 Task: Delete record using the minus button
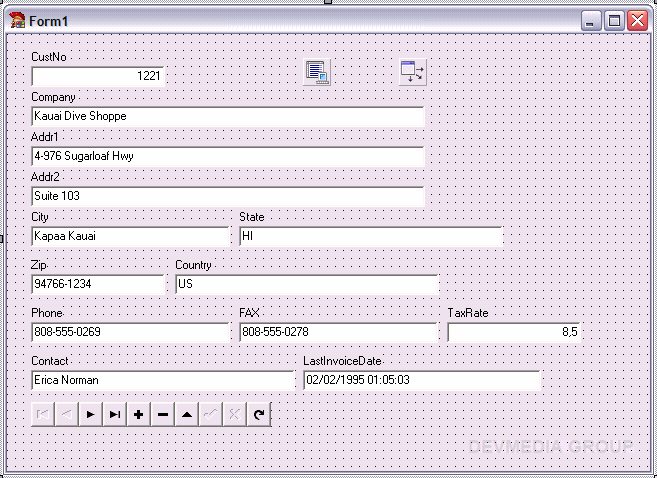(x=163, y=414)
